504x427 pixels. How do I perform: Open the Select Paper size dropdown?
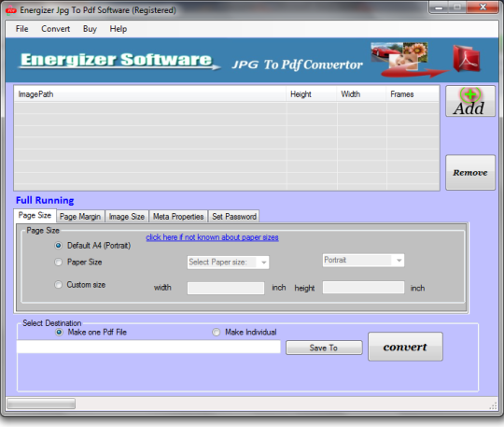coord(229,263)
